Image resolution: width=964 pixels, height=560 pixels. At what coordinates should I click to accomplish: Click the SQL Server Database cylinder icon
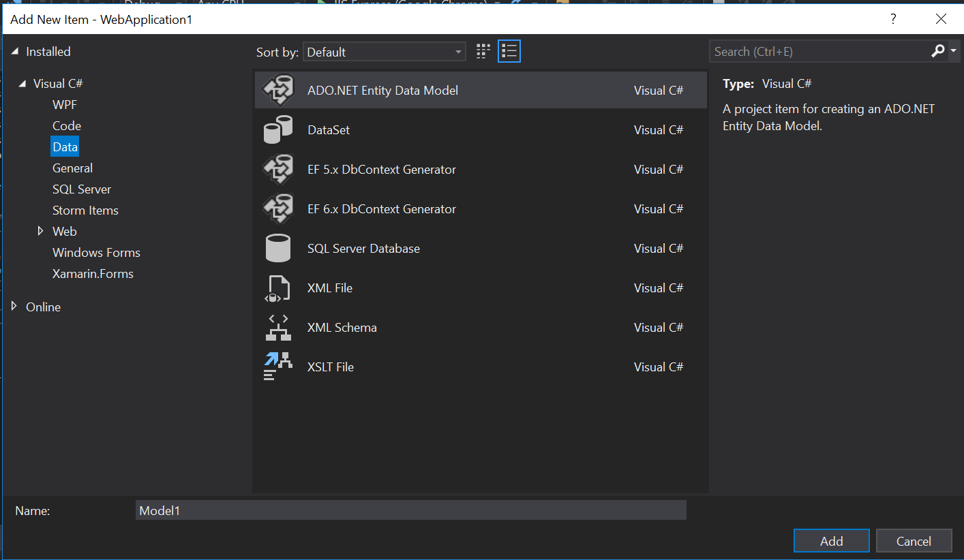point(277,248)
